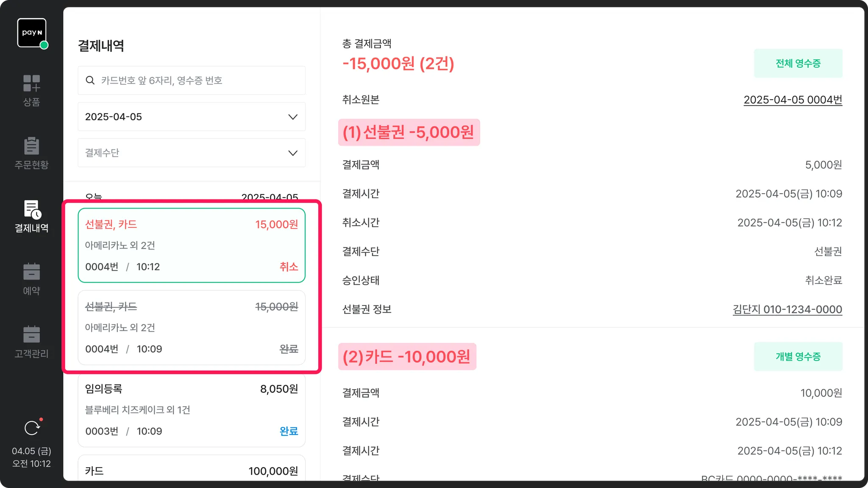Open the 주문현황 order status clipboard icon
Image resolution: width=868 pixels, height=488 pixels.
coord(32,146)
